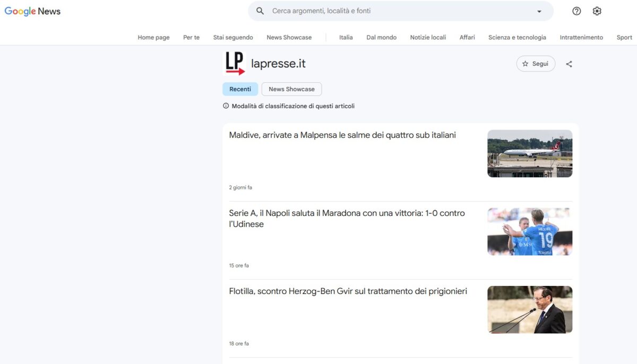Select the News Showcase filter chip
The image size is (637, 364).
point(291,89)
